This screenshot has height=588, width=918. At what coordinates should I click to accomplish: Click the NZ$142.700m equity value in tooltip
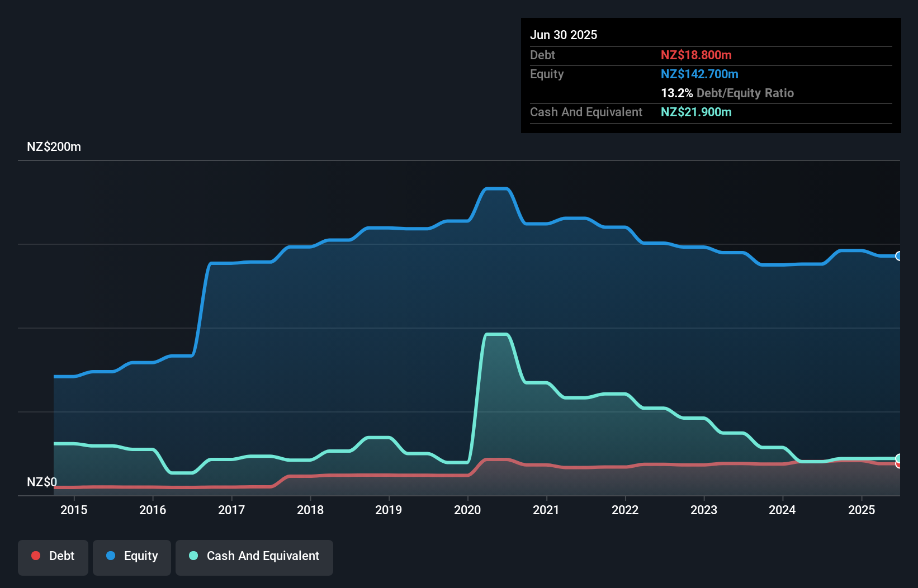pos(699,74)
